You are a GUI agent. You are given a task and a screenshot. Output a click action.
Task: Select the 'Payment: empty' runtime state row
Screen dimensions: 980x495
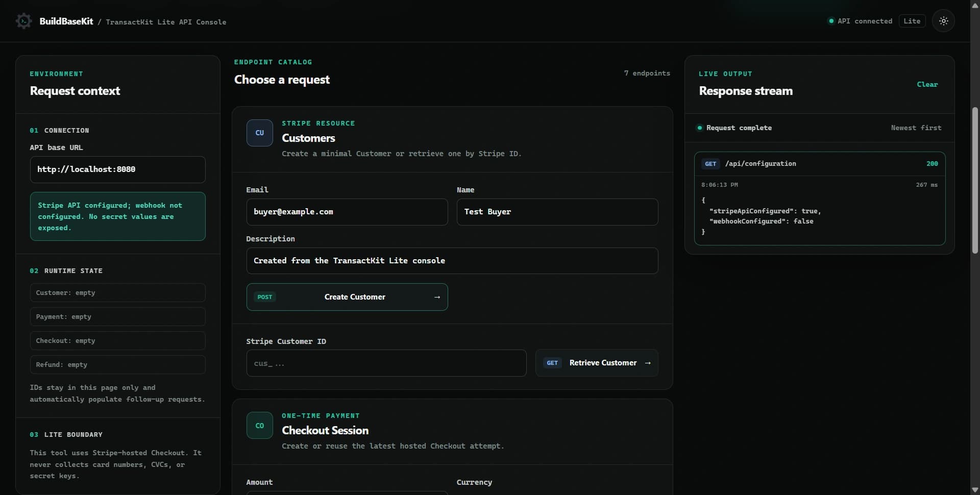click(118, 317)
